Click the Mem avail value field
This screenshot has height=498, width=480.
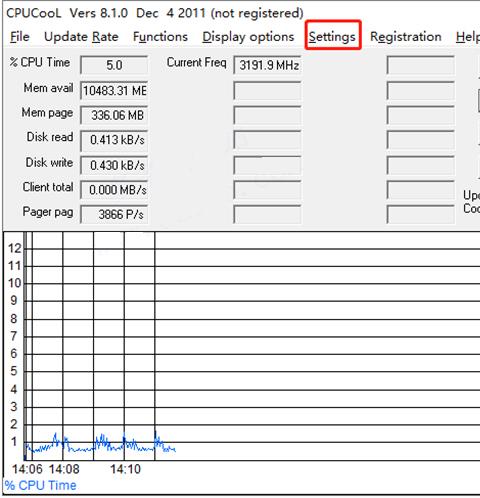[114, 90]
